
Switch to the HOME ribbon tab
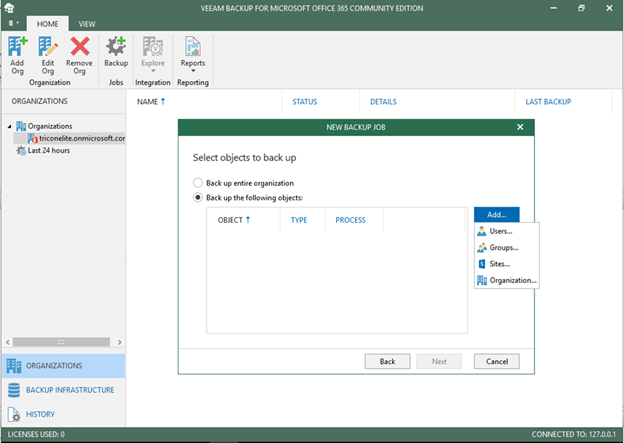[x=47, y=24]
